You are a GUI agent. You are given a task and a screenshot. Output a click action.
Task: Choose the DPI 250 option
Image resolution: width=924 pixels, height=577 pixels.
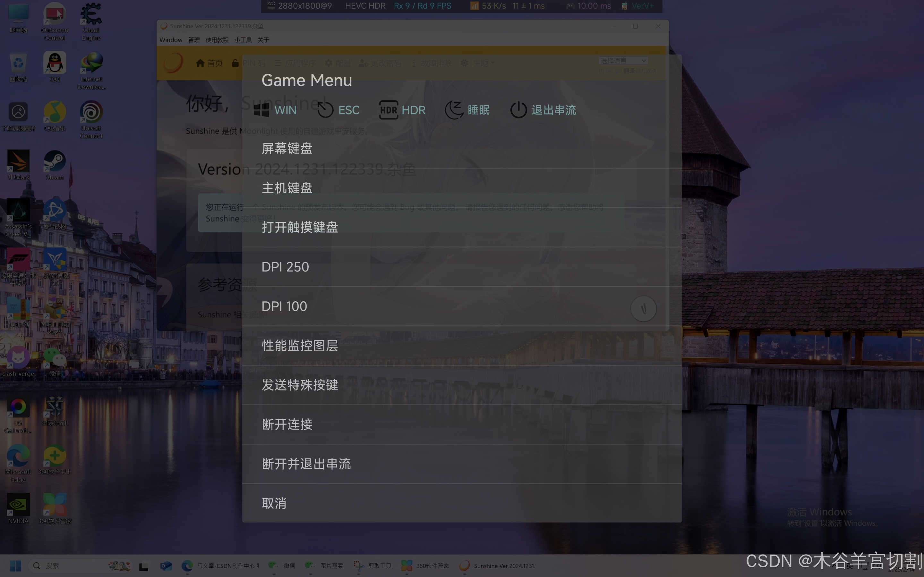tap(285, 267)
